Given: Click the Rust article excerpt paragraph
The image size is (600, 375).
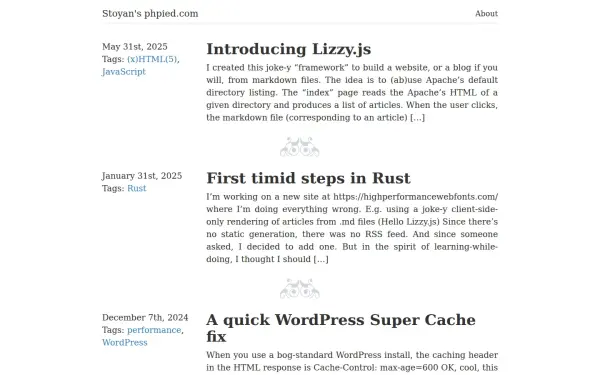Looking at the screenshot, I should click(x=352, y=228).
